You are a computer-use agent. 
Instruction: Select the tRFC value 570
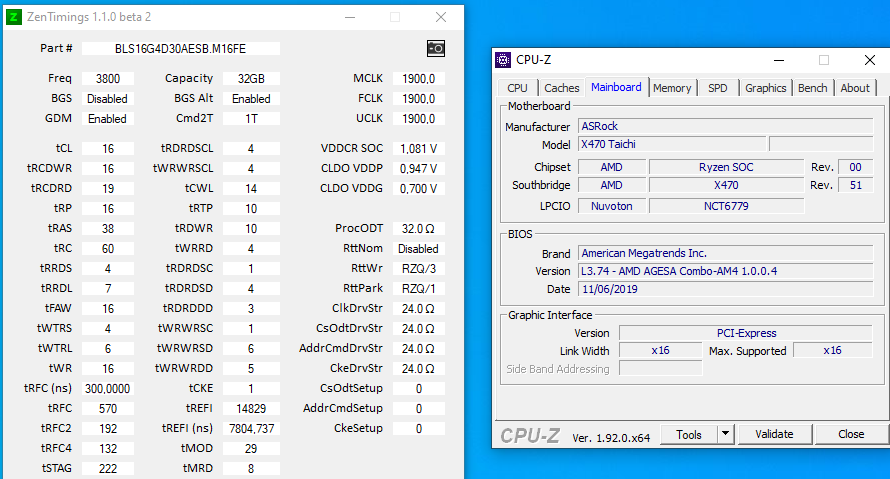(108, 409)
